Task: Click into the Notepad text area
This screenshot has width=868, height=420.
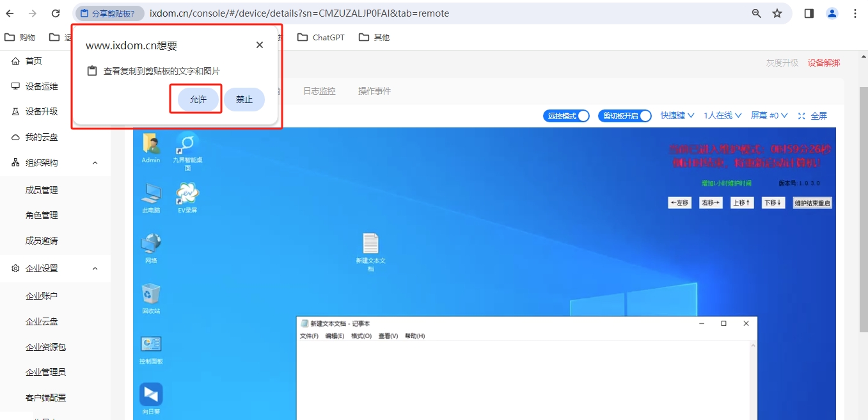Action: [523, 380]
